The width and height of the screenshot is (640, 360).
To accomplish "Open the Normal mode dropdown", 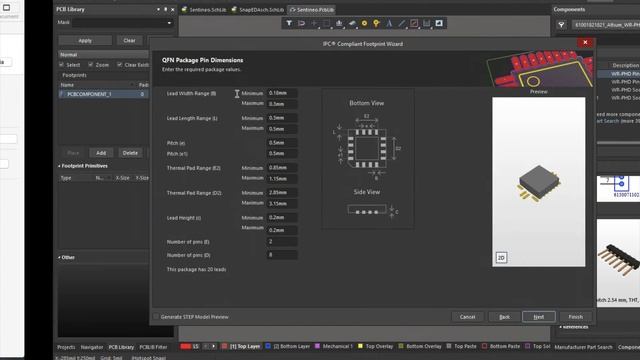I will (x=103, y=54).
